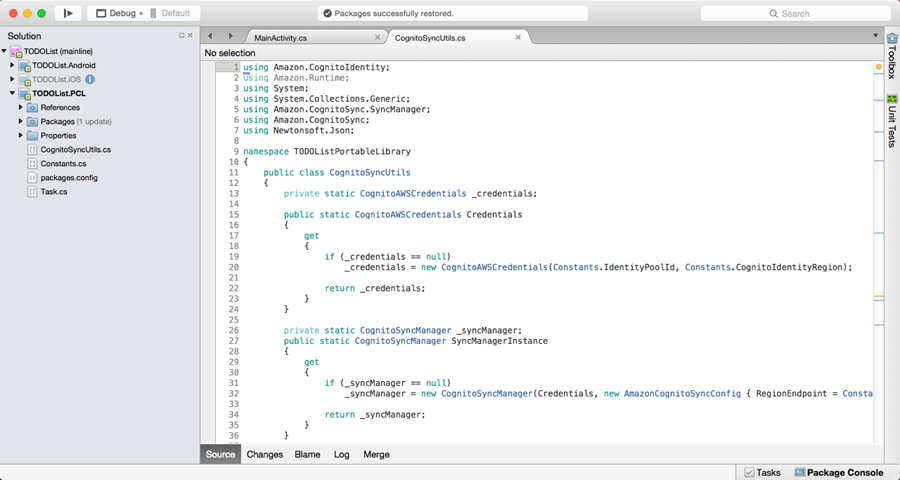Navigate forward with the right arrow

click(x=230, y=37)
